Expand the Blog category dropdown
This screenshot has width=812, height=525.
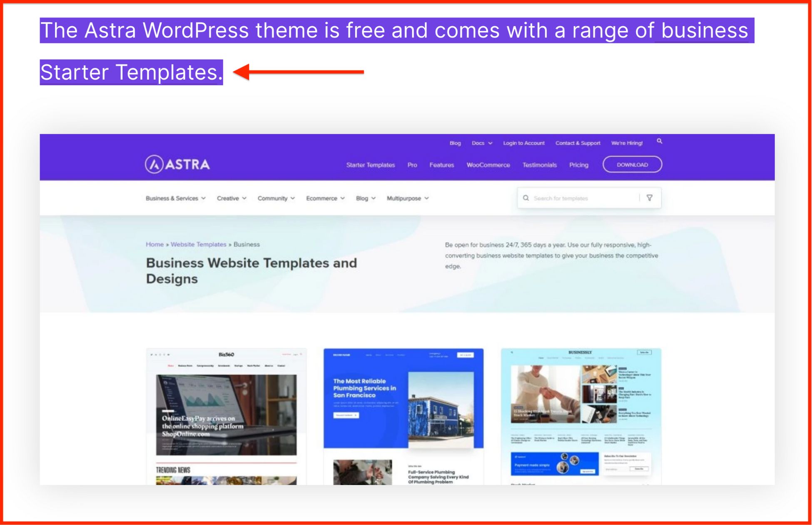(x=366, y=198)
